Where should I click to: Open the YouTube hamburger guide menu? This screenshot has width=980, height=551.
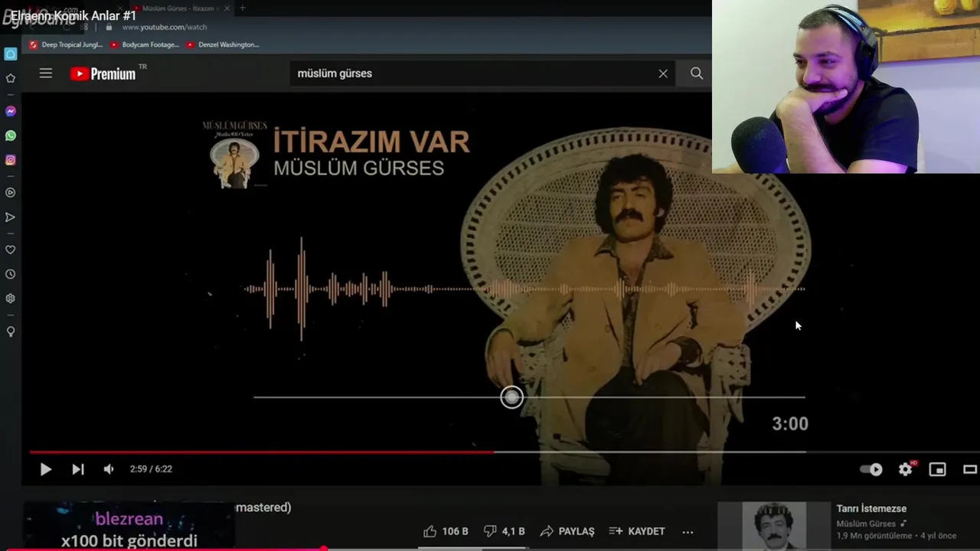tap(46, 73)
